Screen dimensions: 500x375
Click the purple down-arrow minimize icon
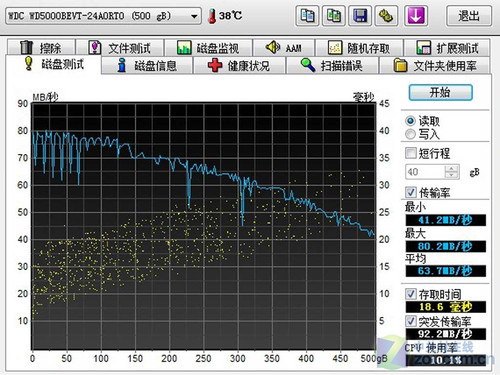tap(415, 16)
